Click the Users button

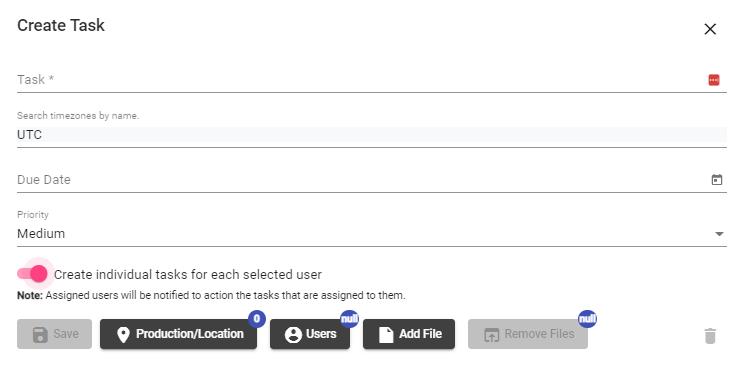pyautogui.click(x=310, y=334)
